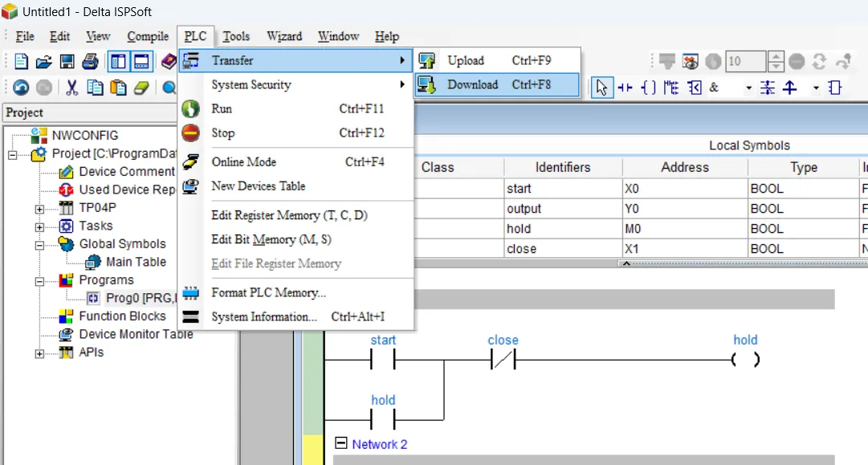
Task: Open New Devices Table entry
Action: (295, 186)
